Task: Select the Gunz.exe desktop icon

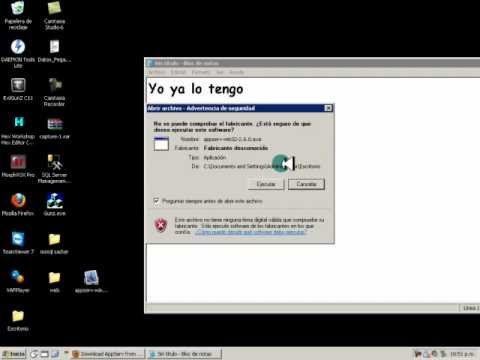Action: pos(54,204)
